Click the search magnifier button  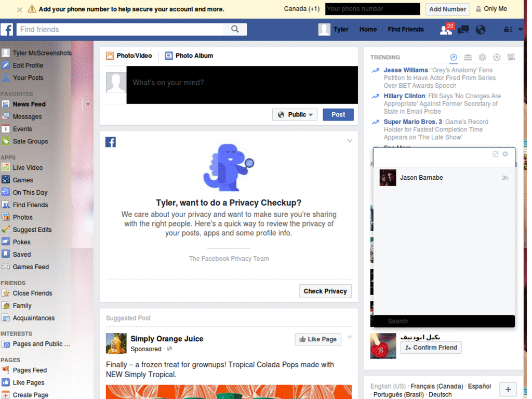pos(235,29)
